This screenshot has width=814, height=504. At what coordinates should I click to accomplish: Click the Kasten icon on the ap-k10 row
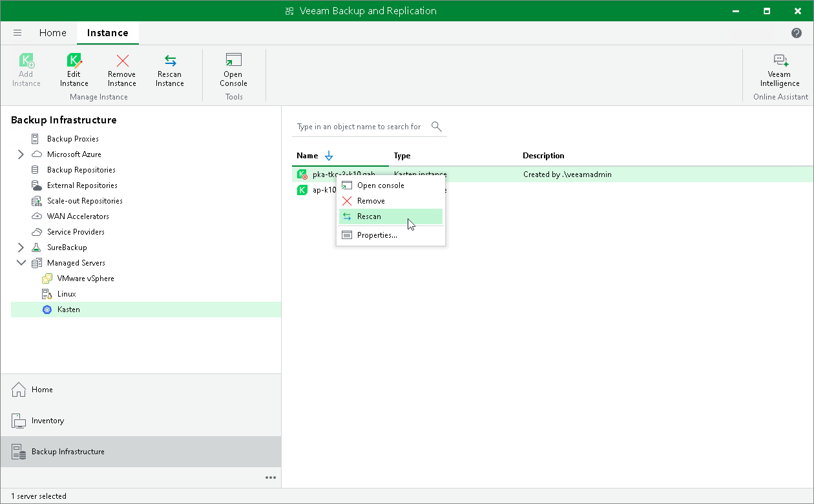click(x=302, y=190)
